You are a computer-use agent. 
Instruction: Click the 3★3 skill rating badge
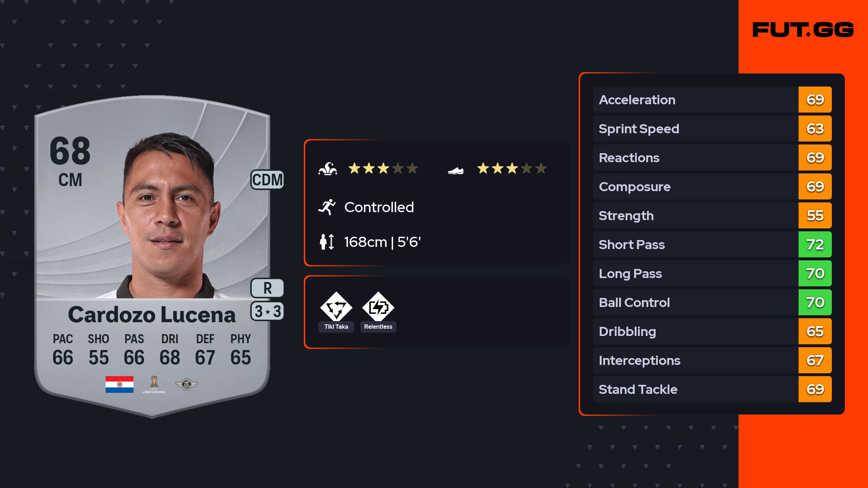pos(267,311)
